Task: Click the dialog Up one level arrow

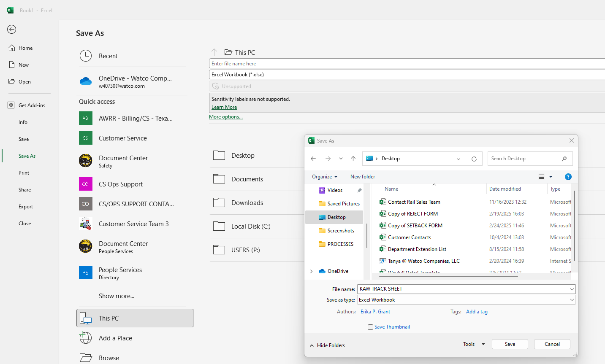Action: [x=353, y=159]
